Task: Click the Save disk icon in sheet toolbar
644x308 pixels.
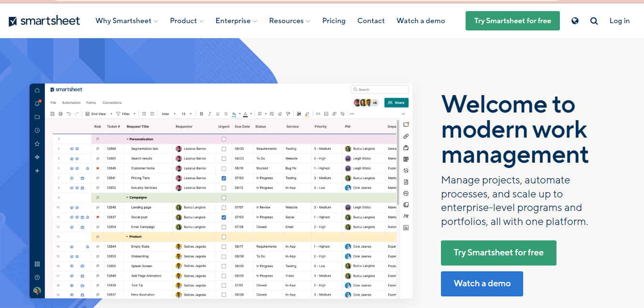Action: (52, 114)
